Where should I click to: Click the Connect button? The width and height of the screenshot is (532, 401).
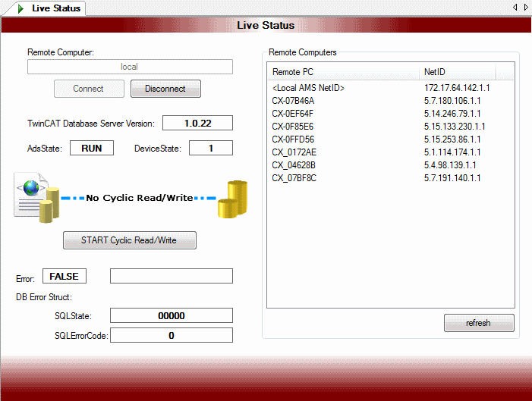point(89,89)
